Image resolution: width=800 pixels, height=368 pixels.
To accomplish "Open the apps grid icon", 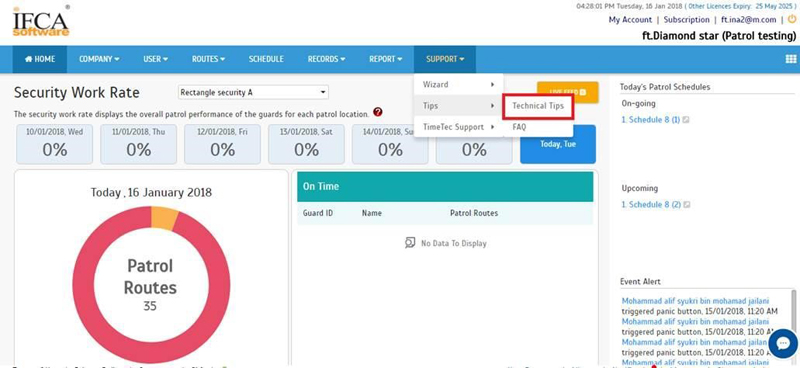I will [x=790, y=59].
